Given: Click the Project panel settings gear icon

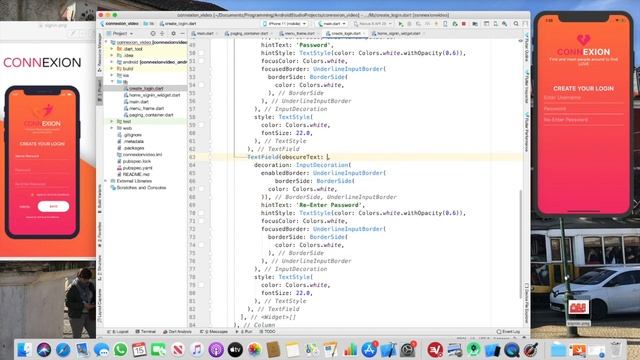Looking at the screenshot, I should [173, 33].
